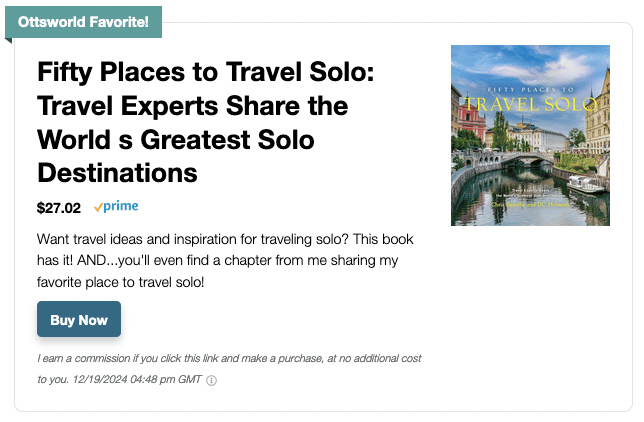Click the Ottsworld Favorite! ribbon badge
The height and width of the screenshot is (422, 644).
(83, 22)
